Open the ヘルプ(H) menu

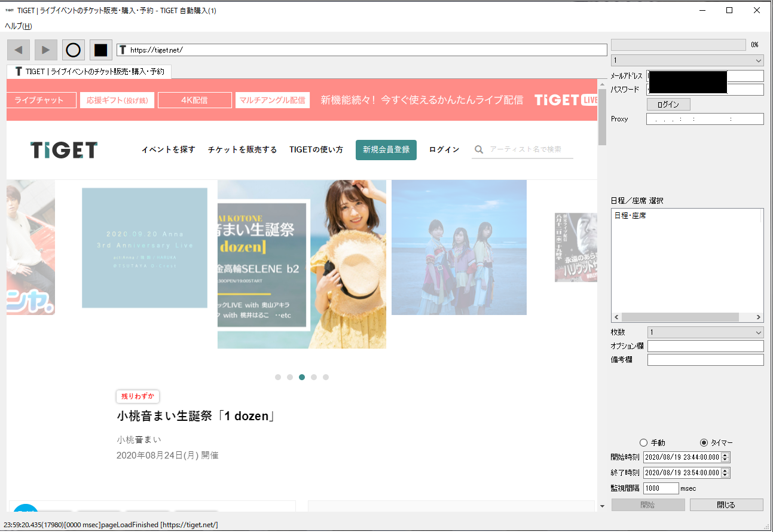point(19,26)
